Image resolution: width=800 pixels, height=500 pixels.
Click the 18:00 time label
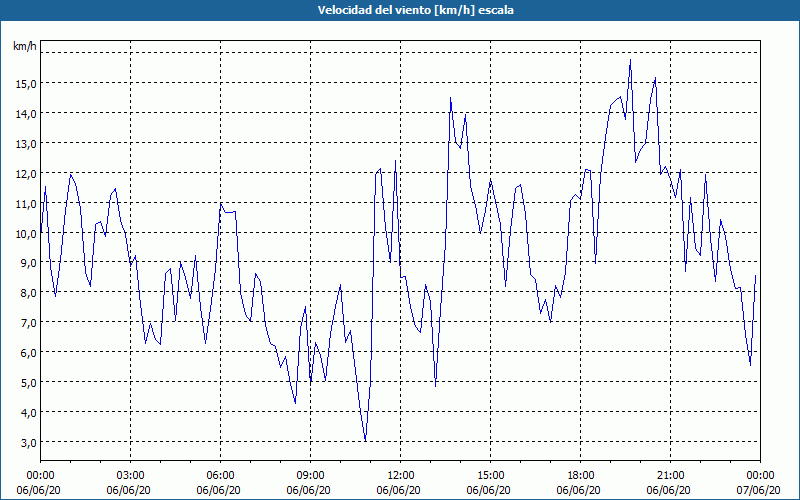tap(581, 476)
